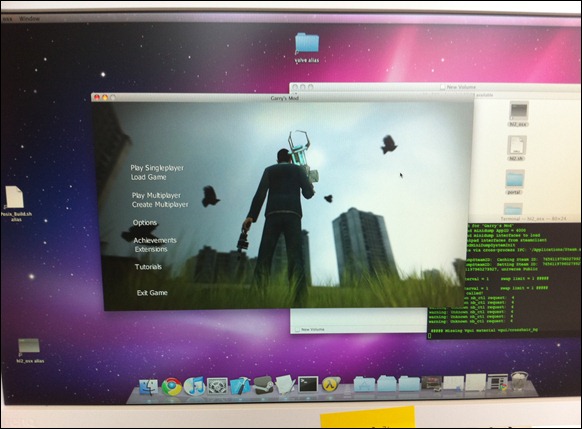Launch Google Chrome from the dock
Image resolution: width=582 pixels, height=429 pixels.
[x=171, y=386]
